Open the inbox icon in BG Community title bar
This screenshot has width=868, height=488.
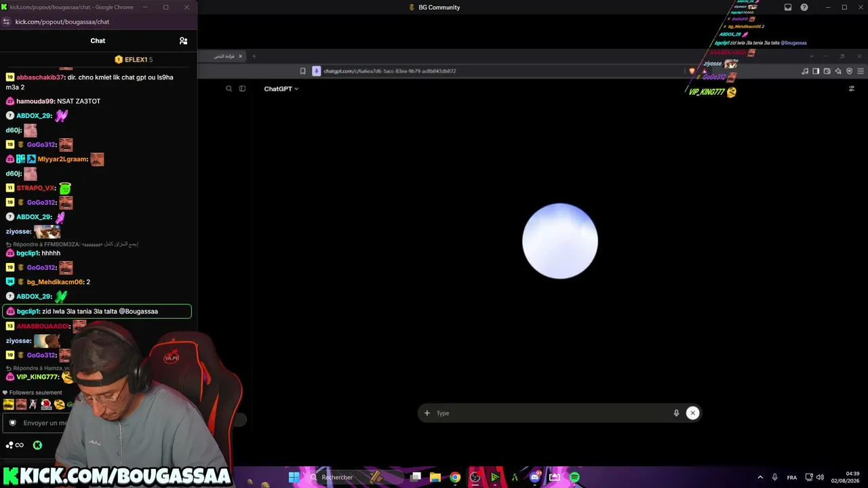coord(788,7)
